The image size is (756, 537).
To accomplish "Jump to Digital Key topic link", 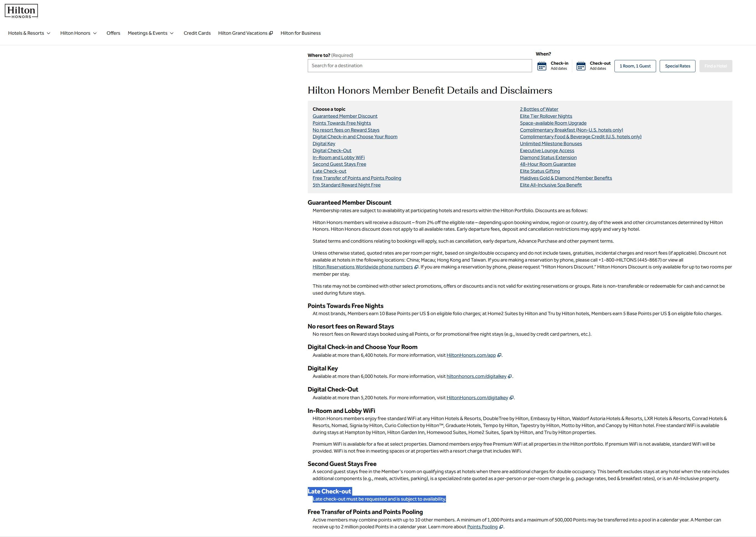I will (x=324, y=144).
